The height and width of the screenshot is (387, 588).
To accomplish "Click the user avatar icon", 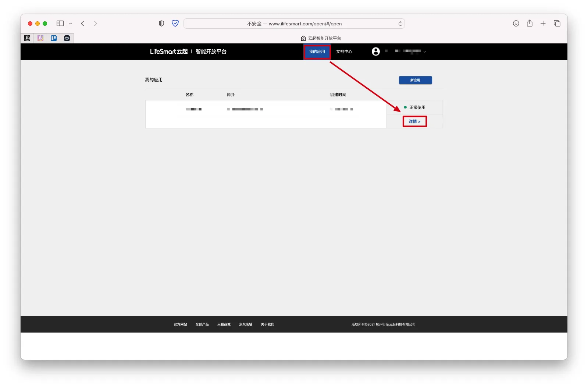I will tap(375, 52).
